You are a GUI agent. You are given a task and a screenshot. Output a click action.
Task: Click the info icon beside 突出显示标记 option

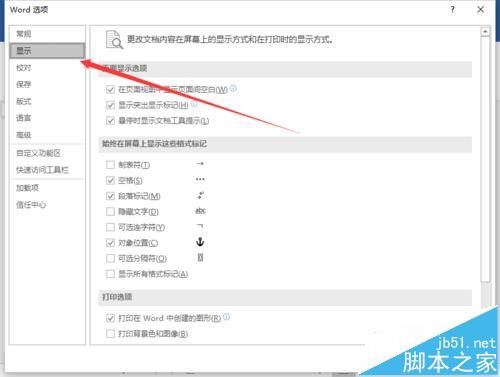[194, 104]
